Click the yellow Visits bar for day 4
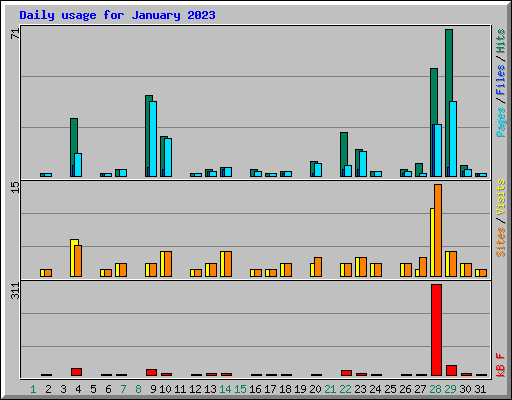Image resolution: width=512 pixels, height=400 pixels. click(x=73, y=258)
